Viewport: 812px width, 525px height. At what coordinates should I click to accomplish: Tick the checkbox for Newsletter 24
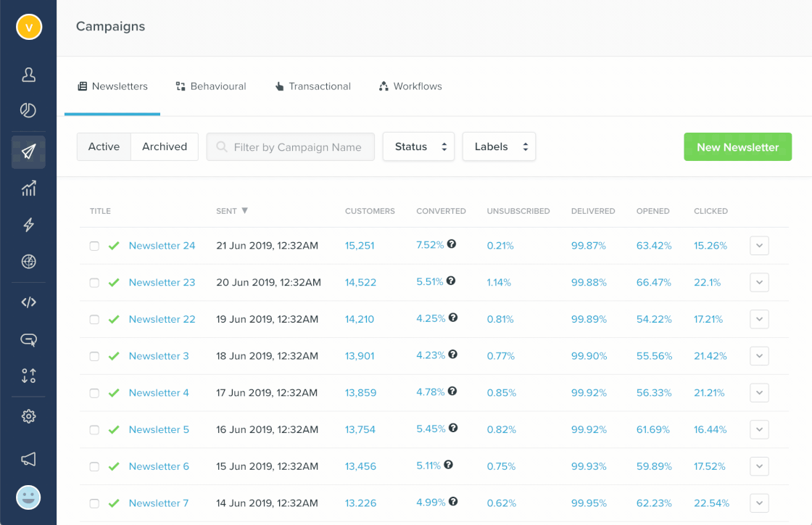94,246
